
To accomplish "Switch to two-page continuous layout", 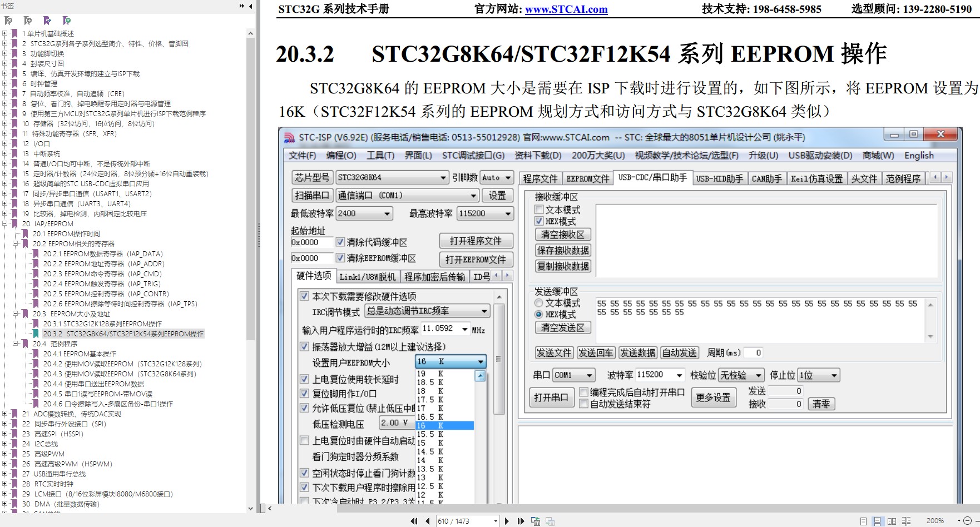I will (906, 521).
